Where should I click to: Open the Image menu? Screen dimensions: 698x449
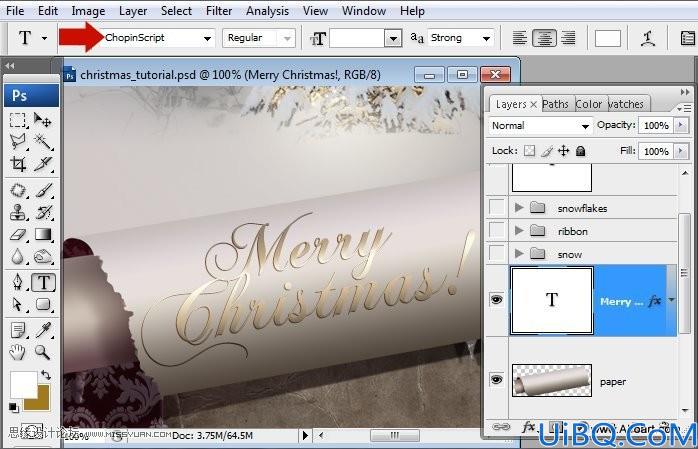(88, 11)
